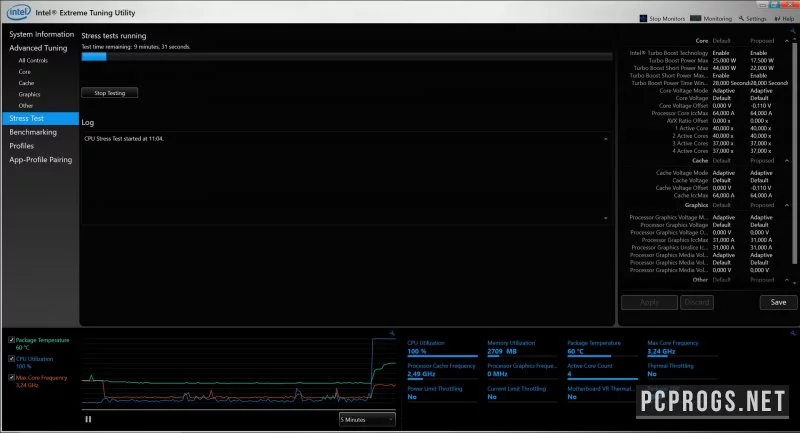The width and height of the screenshot is (800, 433).
Task: Click Active Core Count tile
Action: pos(602,371)
